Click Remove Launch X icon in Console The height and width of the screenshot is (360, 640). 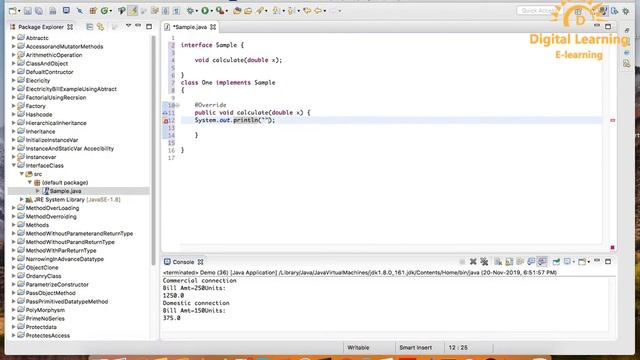point(473,262)
